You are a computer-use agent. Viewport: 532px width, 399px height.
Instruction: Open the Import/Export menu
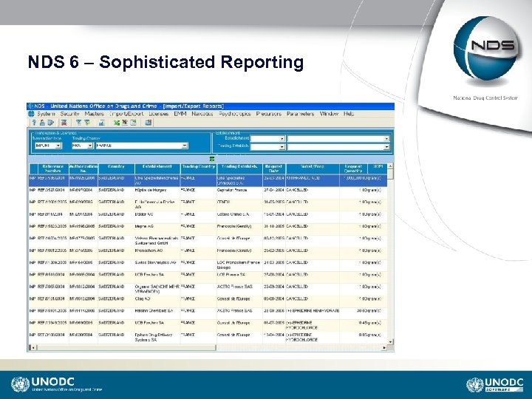click(126, 114)
